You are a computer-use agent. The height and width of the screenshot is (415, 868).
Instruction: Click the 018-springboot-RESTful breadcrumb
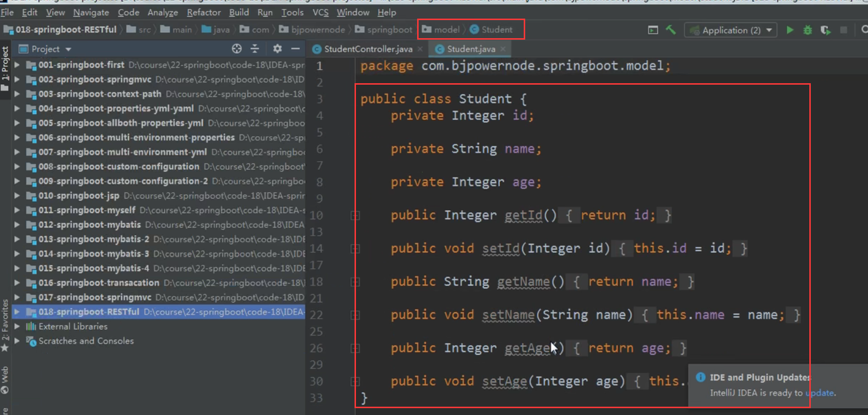60,29
